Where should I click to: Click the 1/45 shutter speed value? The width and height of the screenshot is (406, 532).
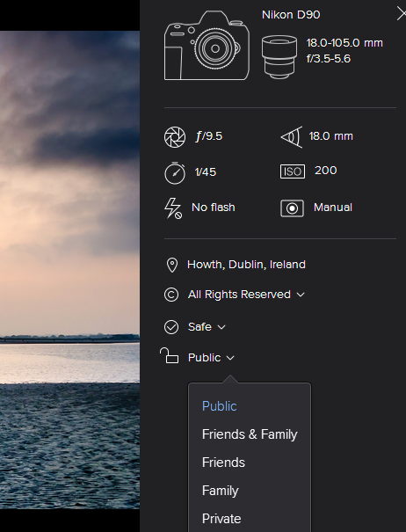pos(206,172)
